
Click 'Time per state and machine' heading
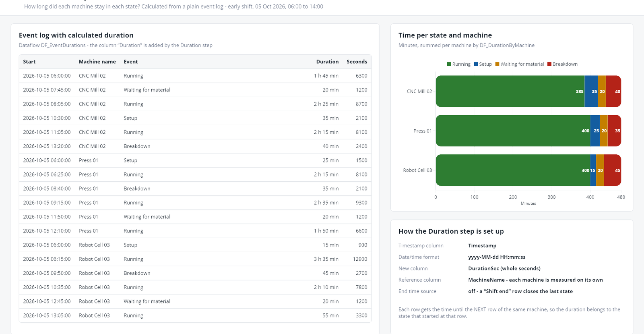point(445,35)
